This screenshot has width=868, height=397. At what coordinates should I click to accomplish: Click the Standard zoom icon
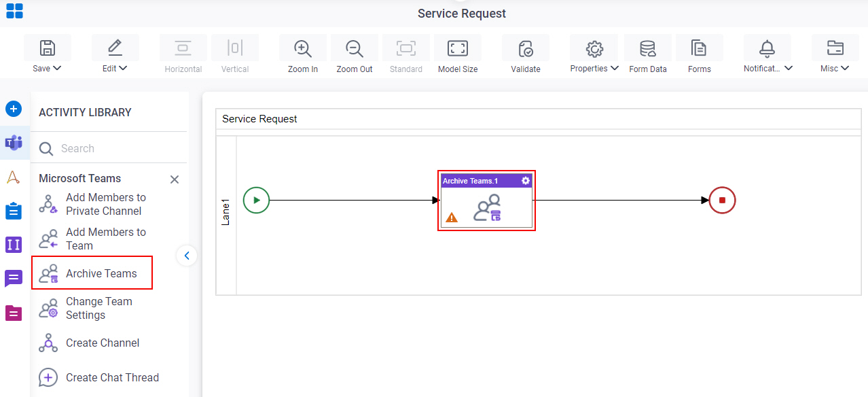(406, 48)
